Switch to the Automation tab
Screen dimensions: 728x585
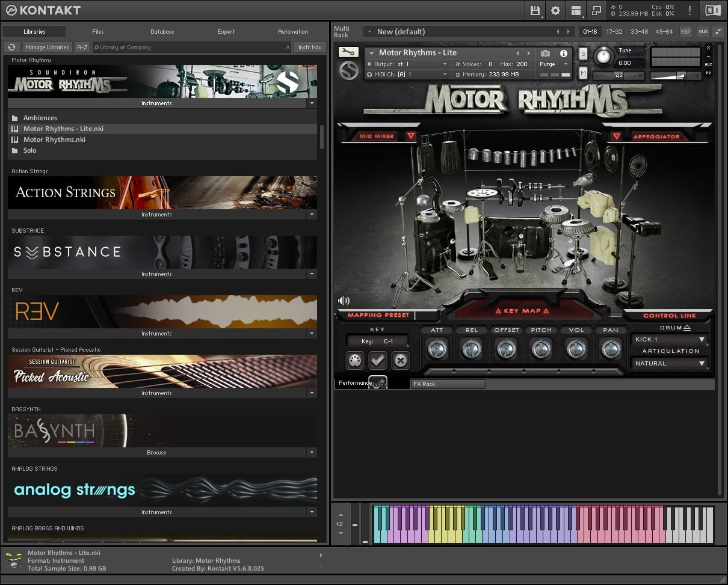[293, 31]
